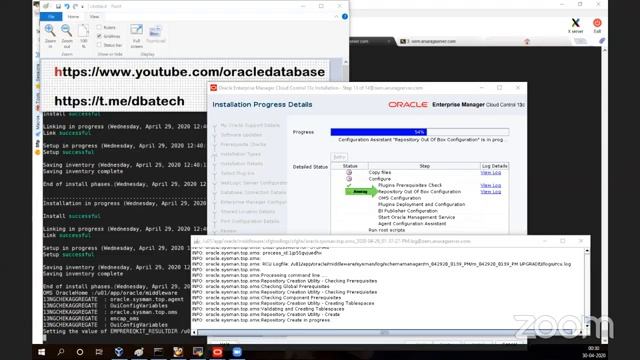Uncheck the Gridlines checkbox in Paint
Image resolution: width=640 pixels, height=360 pixels.
coord(99,36)
